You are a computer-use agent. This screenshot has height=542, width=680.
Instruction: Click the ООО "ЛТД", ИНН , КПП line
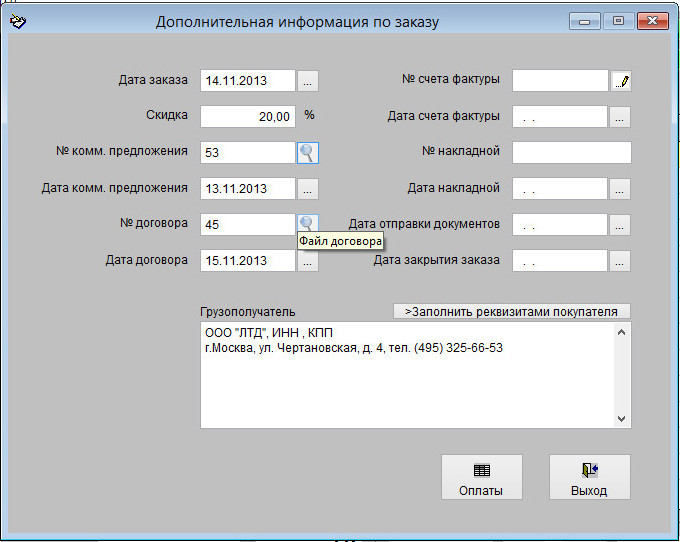click(269, 333)
